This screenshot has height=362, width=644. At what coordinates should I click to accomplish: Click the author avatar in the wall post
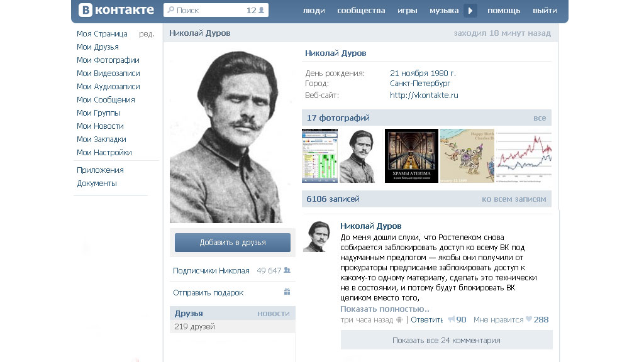click(x=318, y=236)
